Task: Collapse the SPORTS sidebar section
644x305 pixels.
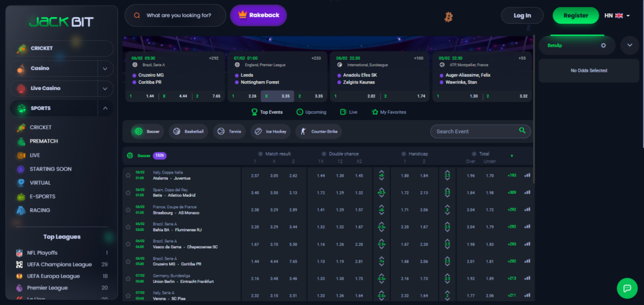Action: [x=105, y=108]
